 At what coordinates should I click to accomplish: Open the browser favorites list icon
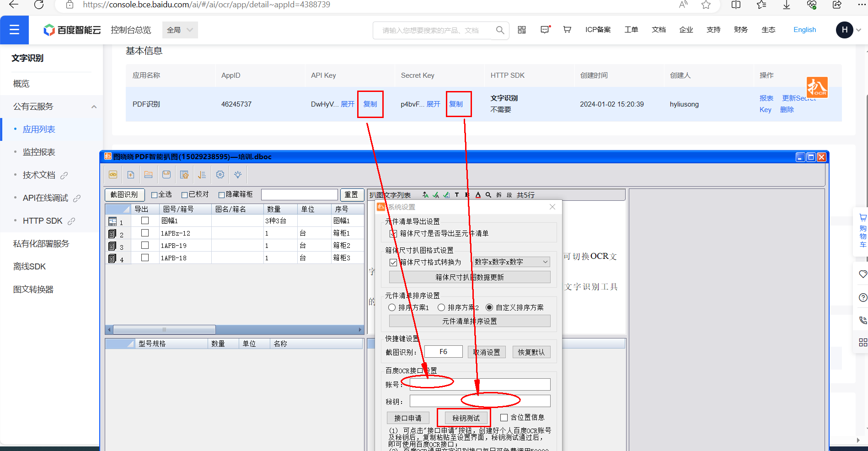click(761, 5)
